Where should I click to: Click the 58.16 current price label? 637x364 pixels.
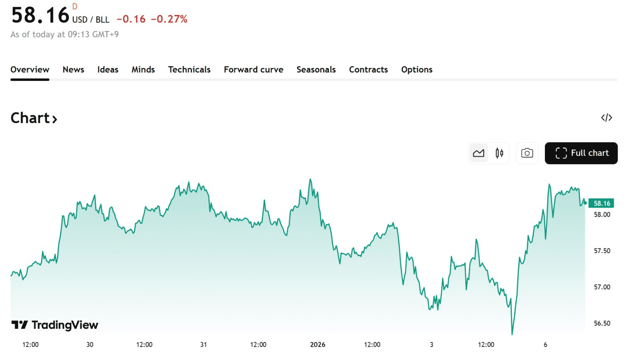(601, 203)
